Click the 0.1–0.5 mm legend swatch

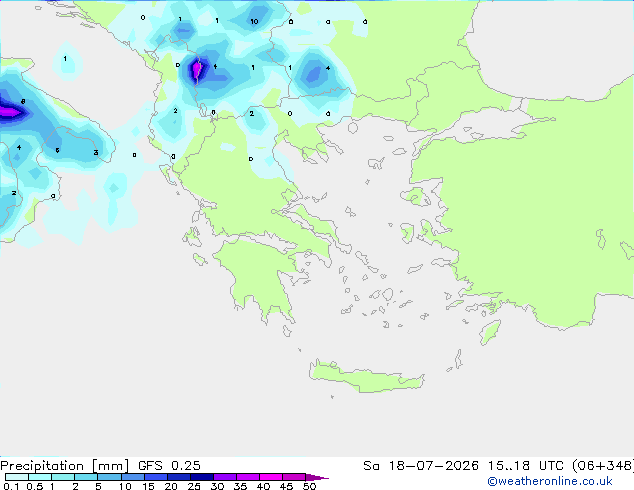[x=17, y=477]
